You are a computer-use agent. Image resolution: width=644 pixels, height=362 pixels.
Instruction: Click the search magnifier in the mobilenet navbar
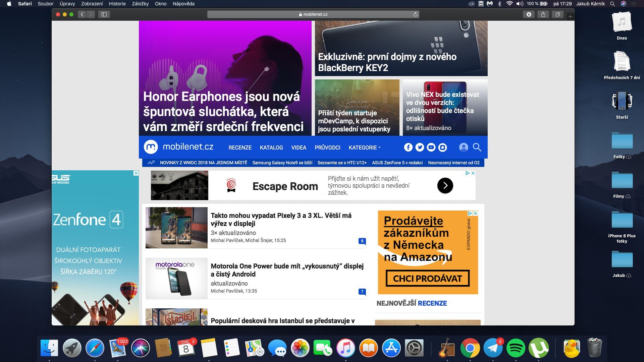coord(477,147)
